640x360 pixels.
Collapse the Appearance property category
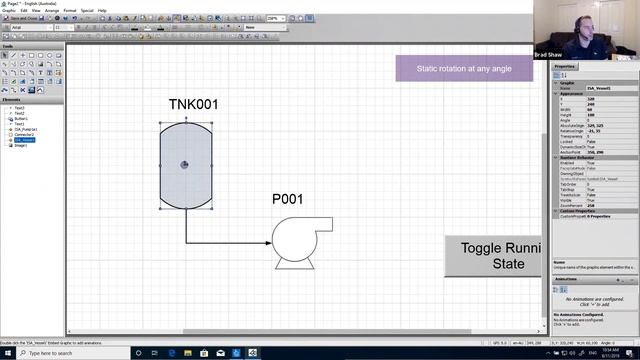click(556, 93)
